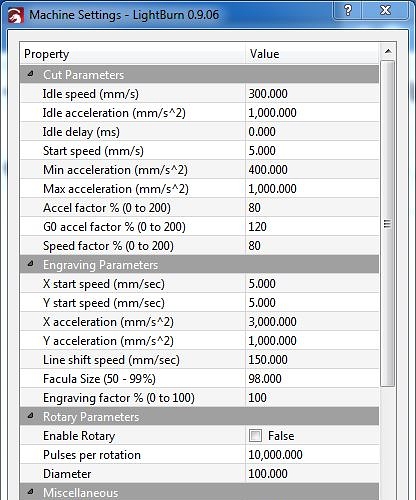Collapse the Rotary Parameters section
Screen dimensions: 416x500
point(30,416)
